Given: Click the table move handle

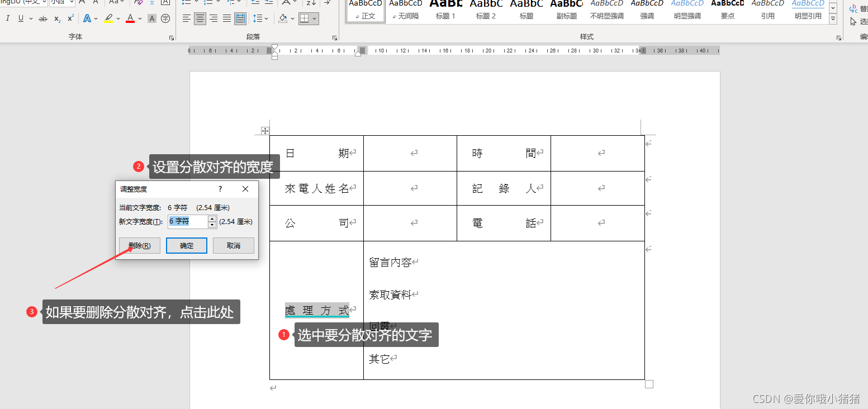Looking at the screenshot, I should point(265,131).
